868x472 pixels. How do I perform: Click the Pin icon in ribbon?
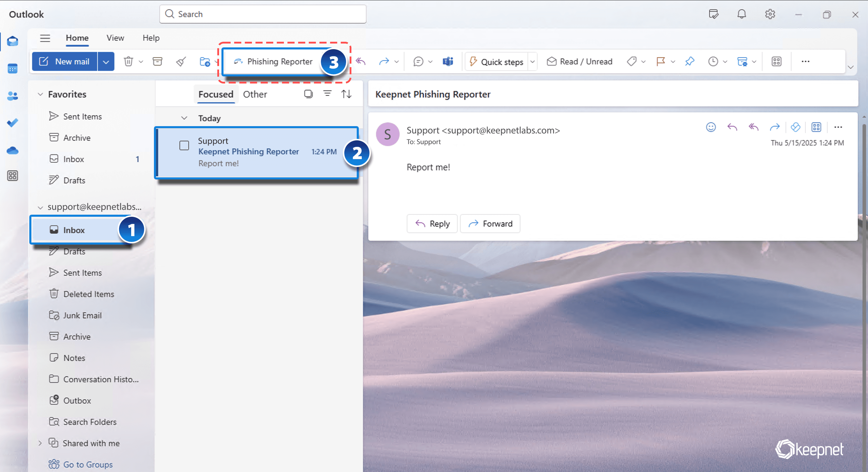[690, 62]
